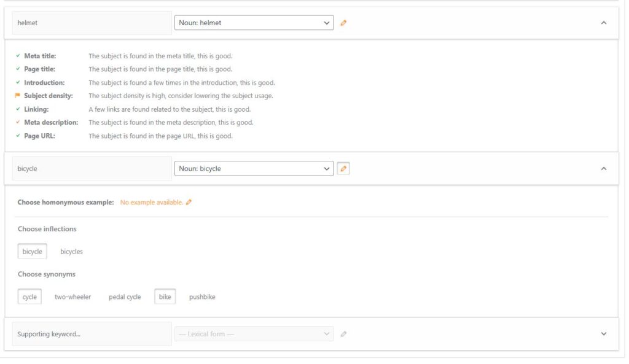Collapse the bicycle keyword panel
This screenshot has width=629, height=364.
[604, 169]
